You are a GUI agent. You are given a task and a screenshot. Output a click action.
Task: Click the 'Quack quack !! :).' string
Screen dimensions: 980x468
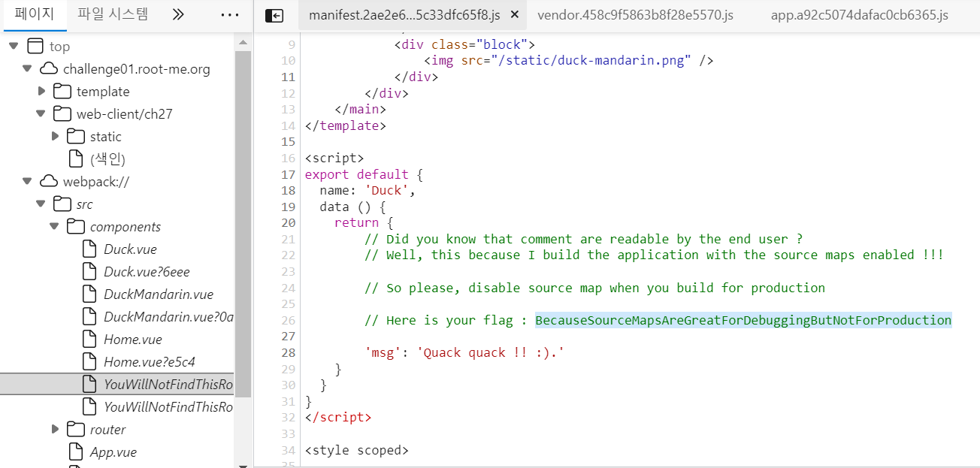[x=490, y=352]
